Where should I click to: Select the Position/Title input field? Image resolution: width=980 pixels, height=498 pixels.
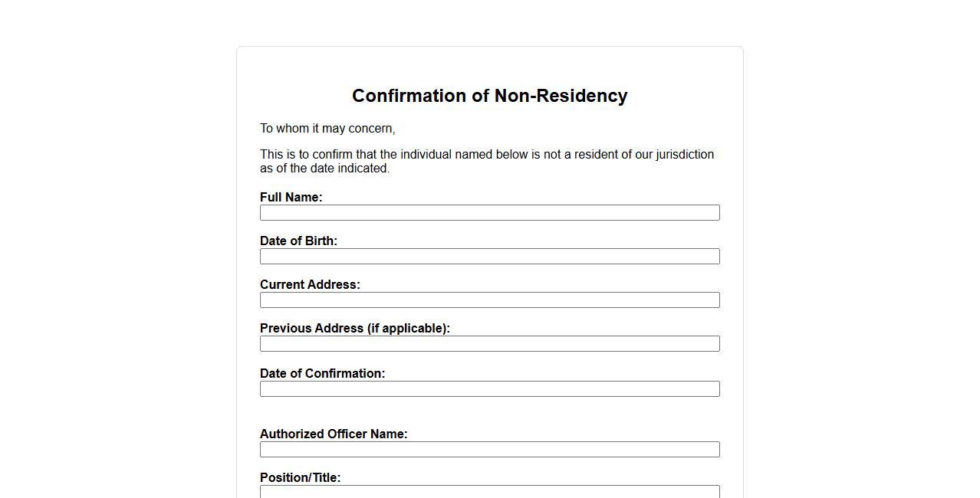489,492
